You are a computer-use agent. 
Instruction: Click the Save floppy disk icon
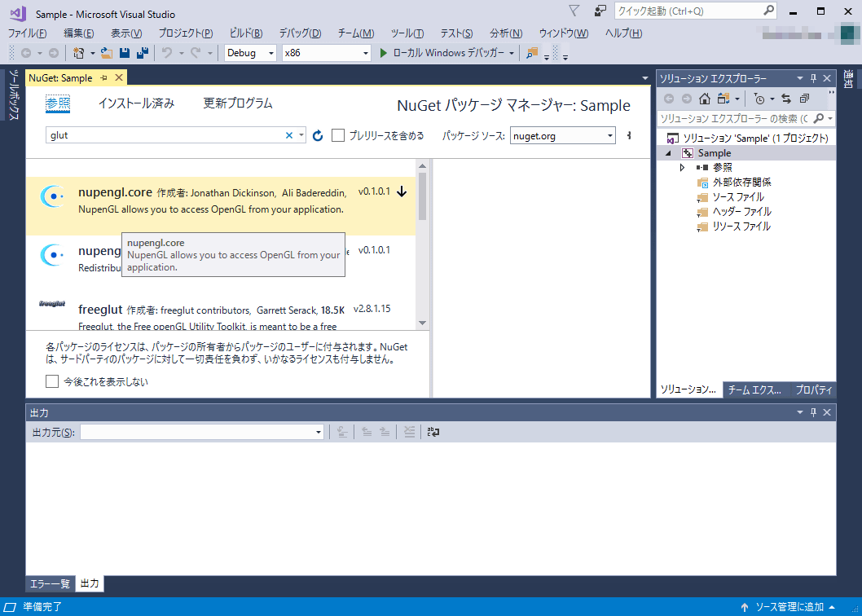click(x=125, y=53)
